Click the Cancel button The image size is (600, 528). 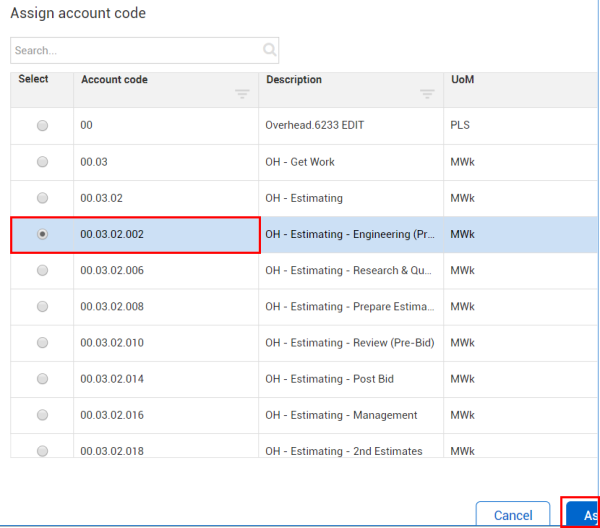click(512, 515)
